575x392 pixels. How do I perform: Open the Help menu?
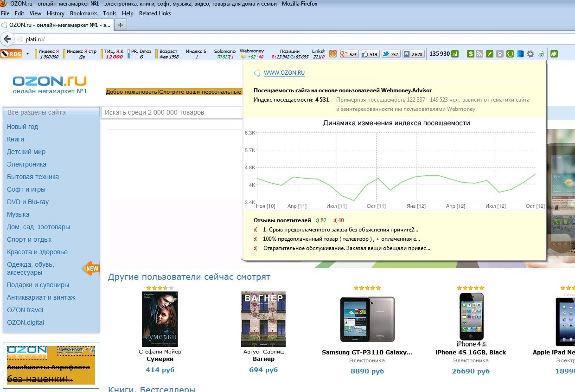pos(128,13)
